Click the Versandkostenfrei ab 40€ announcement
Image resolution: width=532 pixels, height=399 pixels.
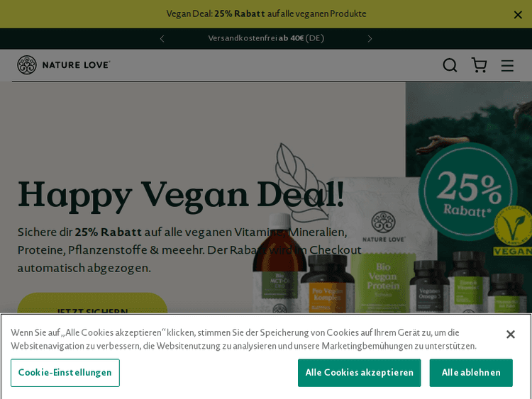[x=266, y=38]
